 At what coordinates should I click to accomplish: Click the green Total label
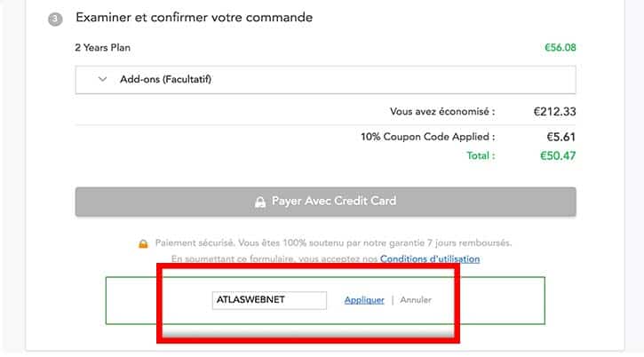[x=481, y=155]
